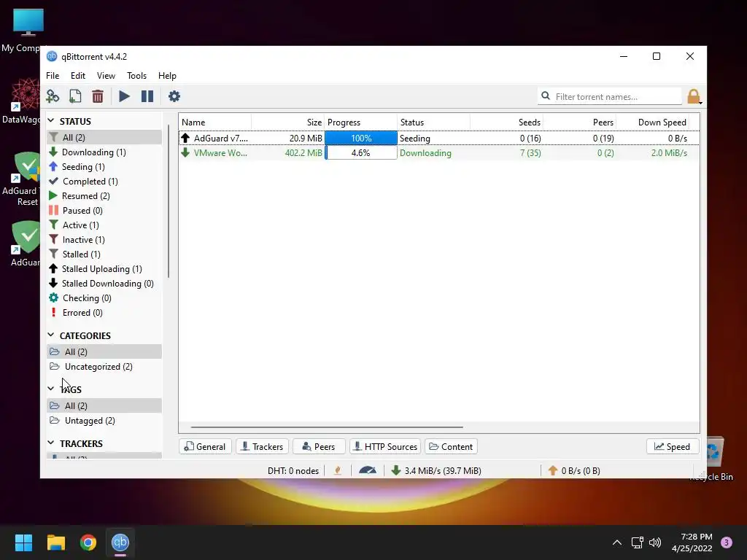Toggle alternative speed limits speedometer icon
The image size is (747, 560).
(368, 470)
